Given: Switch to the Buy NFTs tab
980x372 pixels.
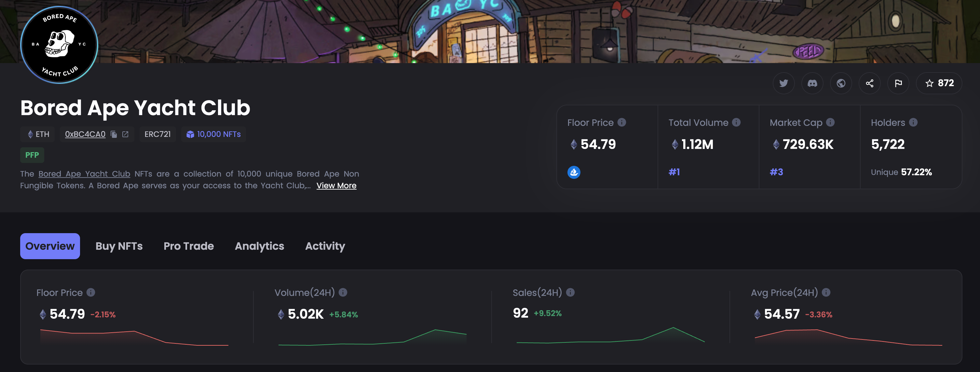Looking at the screenshot, I should [119, 246].
